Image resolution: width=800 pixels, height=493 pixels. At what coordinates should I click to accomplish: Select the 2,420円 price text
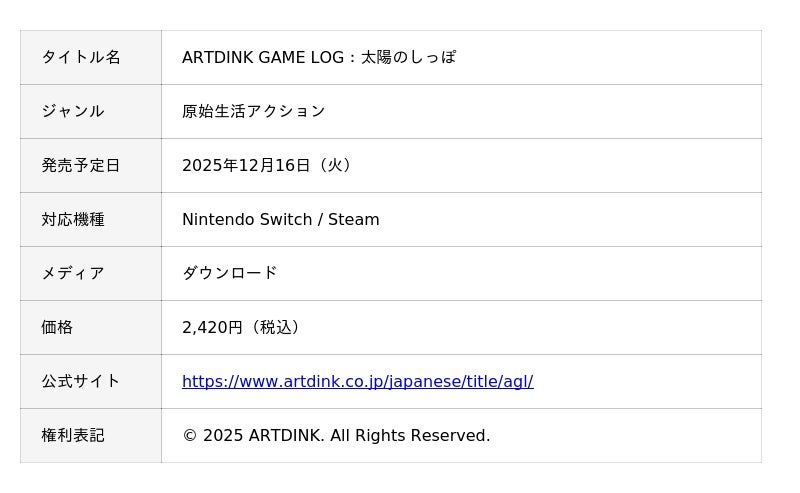click(x=212, y=327)
